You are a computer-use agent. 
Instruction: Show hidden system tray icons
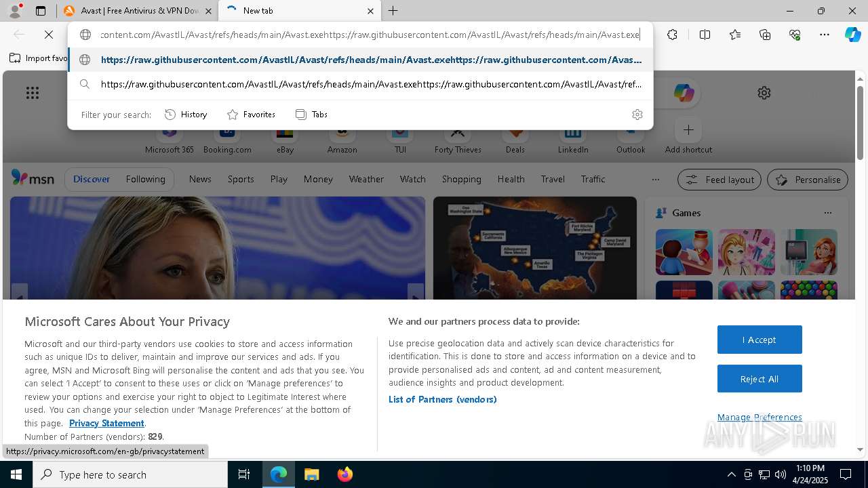tap(731, 474)
